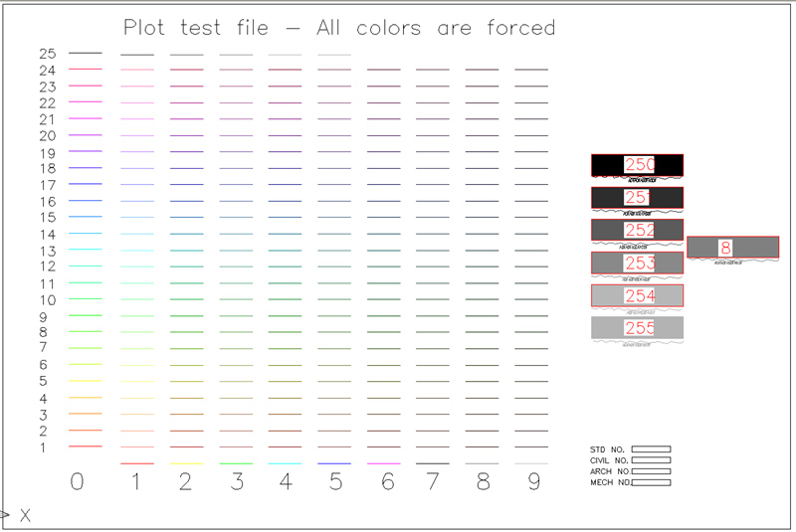Select the red line above column 1
The height and width of the screenshot is (532, 796).
coord(136,463)
